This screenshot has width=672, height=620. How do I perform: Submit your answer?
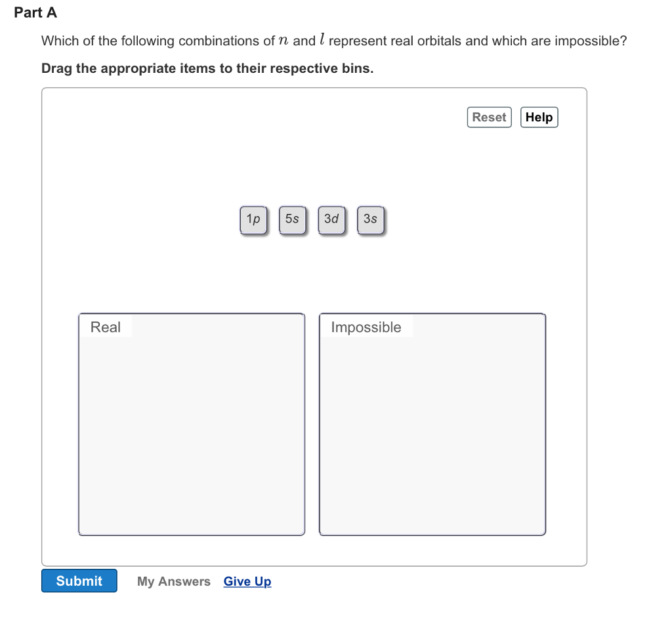79,581
